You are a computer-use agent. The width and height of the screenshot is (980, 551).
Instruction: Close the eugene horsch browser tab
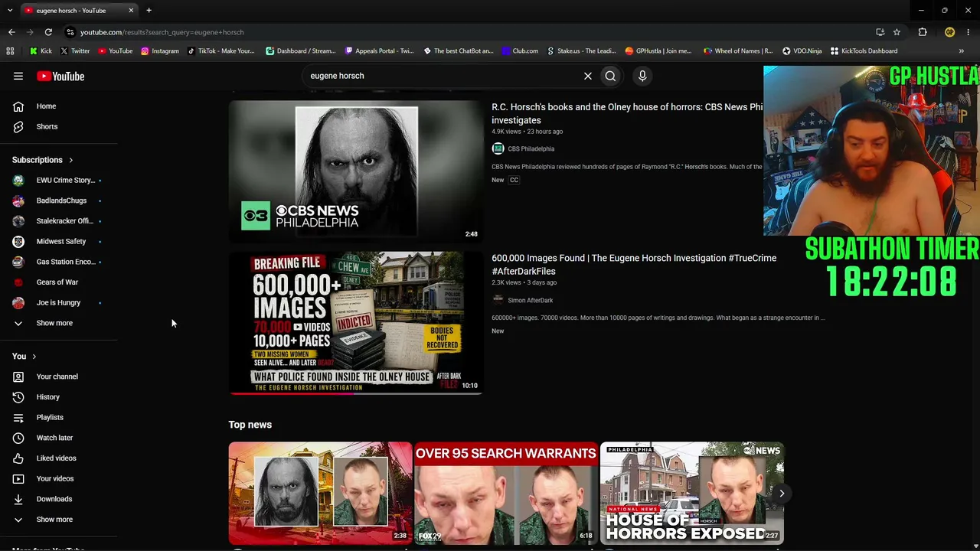(131, 11)
